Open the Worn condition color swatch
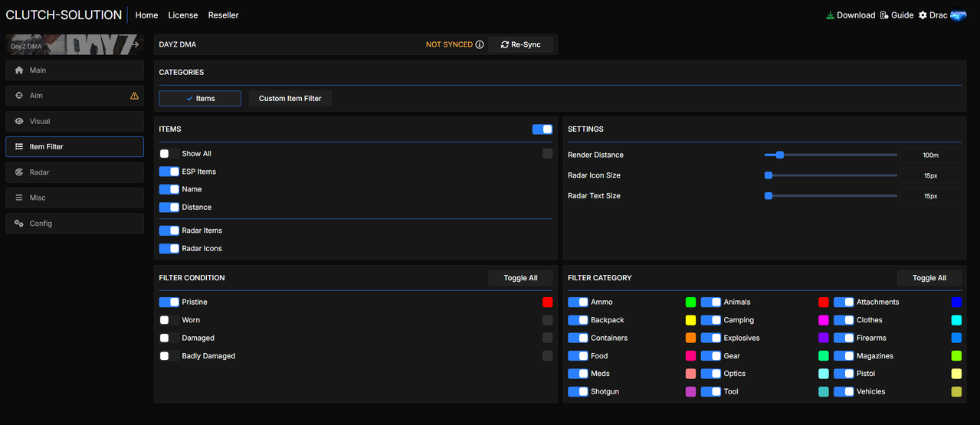 [547, 320]
